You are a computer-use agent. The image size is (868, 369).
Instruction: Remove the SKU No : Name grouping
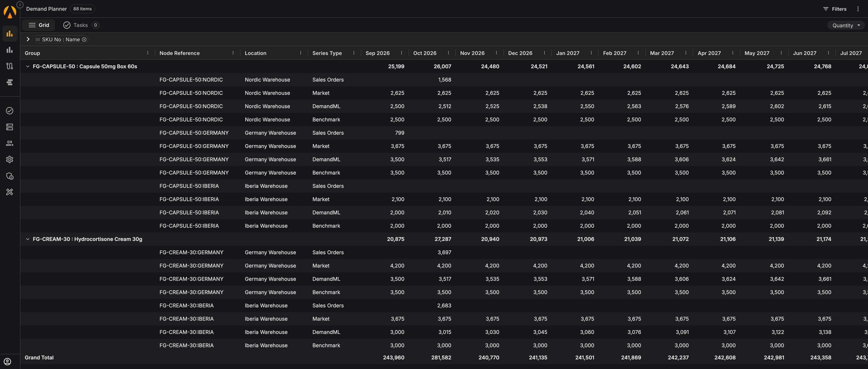pos(84,40)
